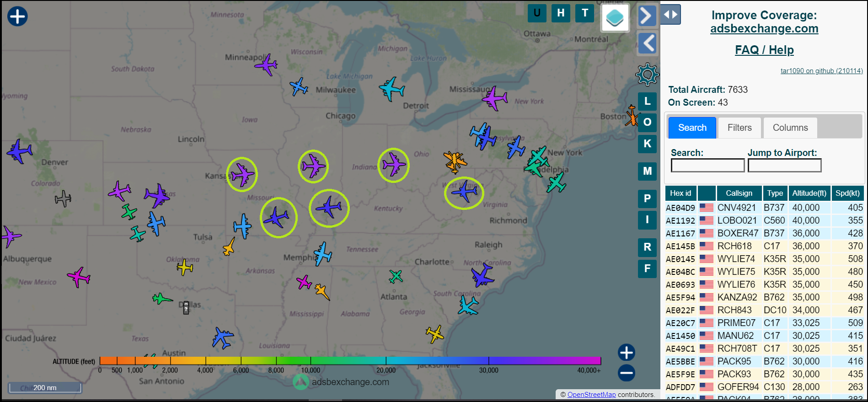Sort by Spd(kt) column header
The width and height of the screenshot is (868, 402).
847,193
